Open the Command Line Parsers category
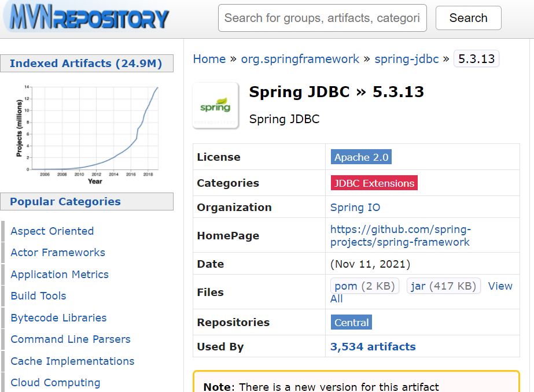The width and height of the screenshot is (534, 392). (71, 339)
